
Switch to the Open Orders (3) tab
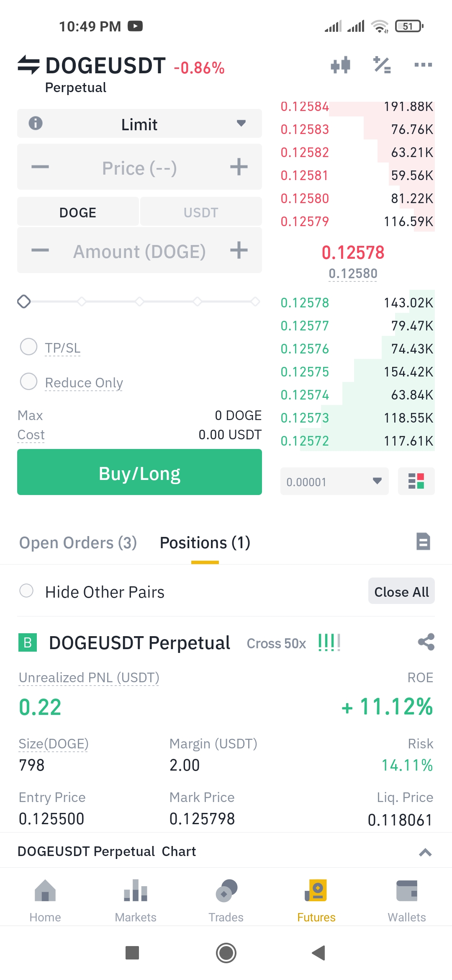click(78, 543)
